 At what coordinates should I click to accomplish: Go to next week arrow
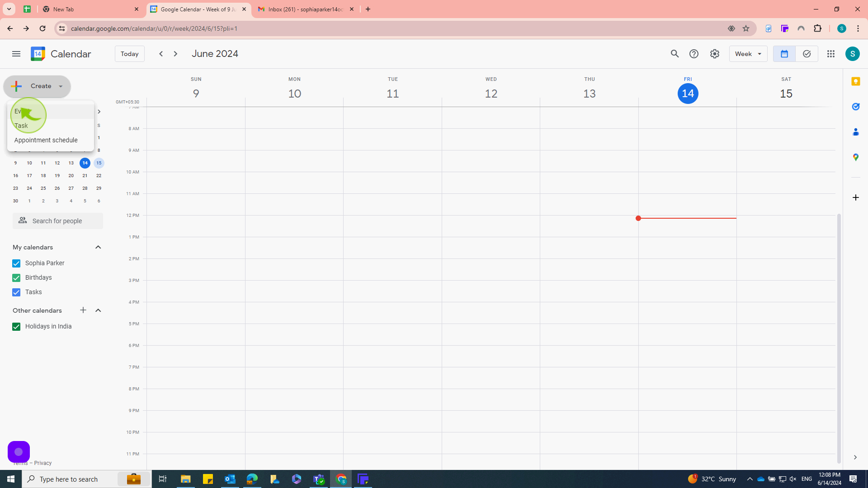(175, 54)
